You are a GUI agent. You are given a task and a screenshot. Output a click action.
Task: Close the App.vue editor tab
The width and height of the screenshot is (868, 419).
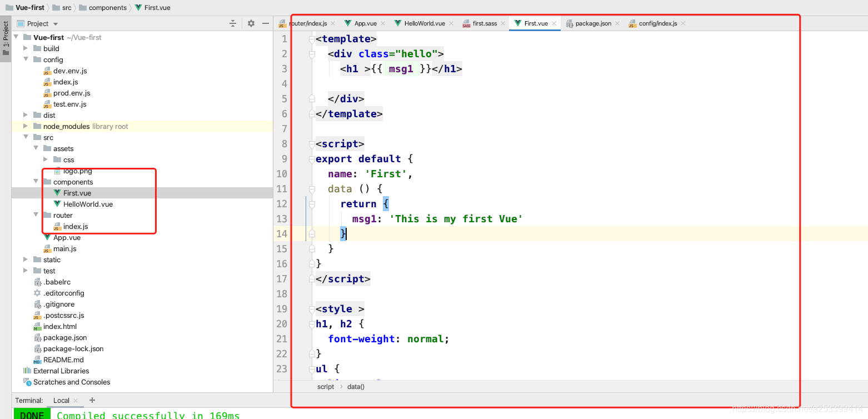click(383, 23)
